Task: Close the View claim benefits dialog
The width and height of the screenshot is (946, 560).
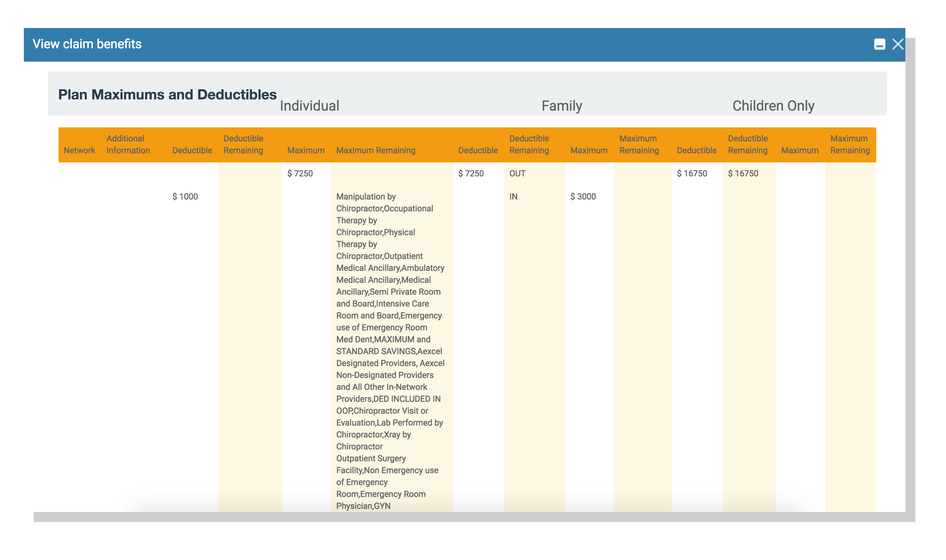Action: pyautogui.click(x=898, y=44)
